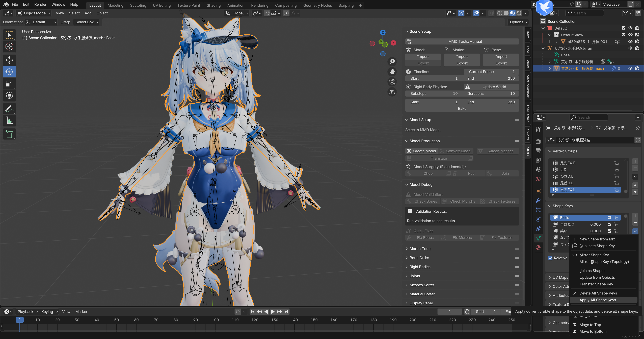Click the viewport zoom magnifier icon
The image size is (644, 339).
click(392, 62)
